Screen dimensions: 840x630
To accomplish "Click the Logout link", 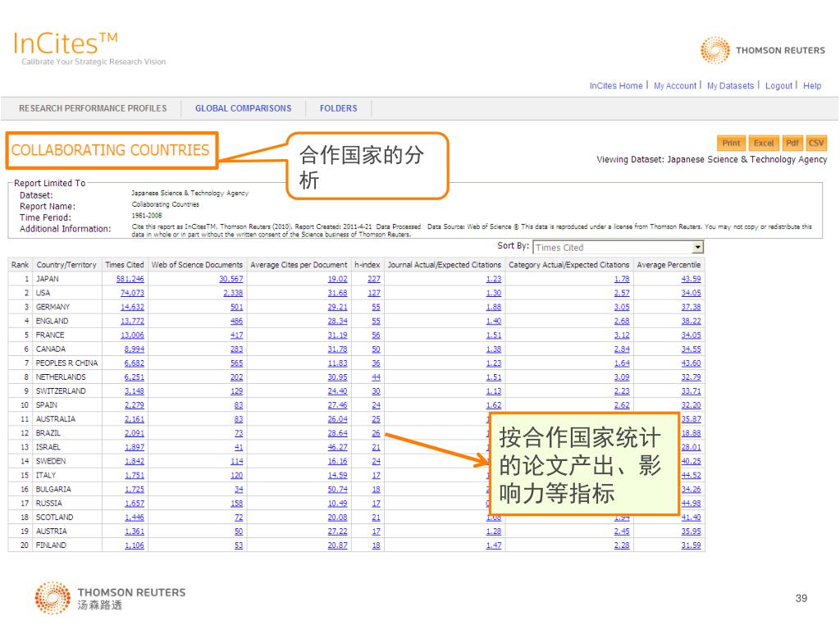I will pos(778,86).
